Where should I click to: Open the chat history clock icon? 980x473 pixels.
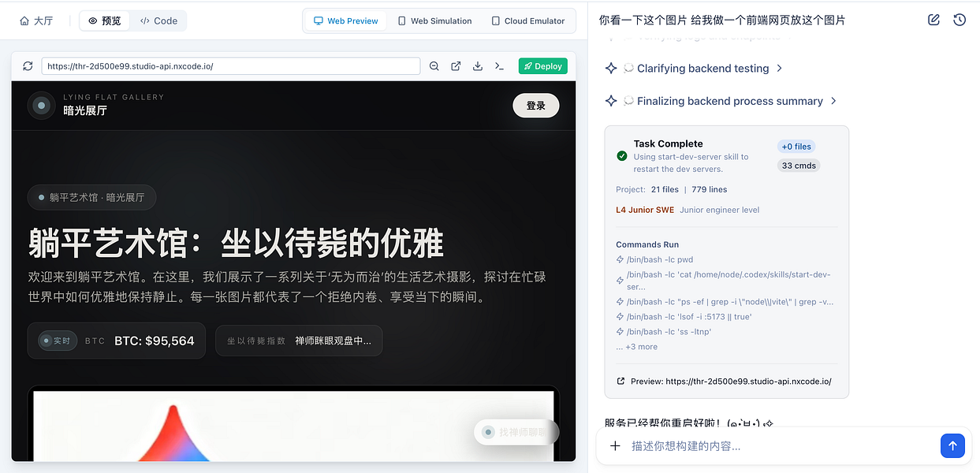[960, 20]
